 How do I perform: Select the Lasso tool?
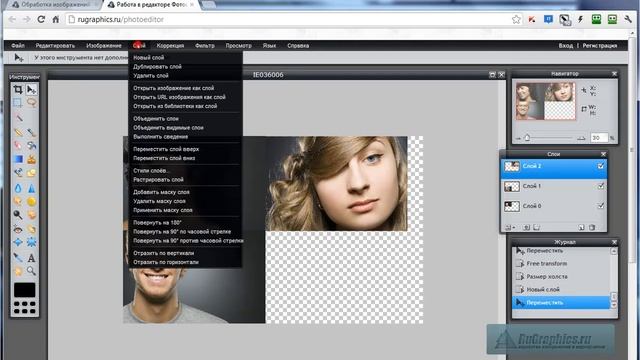[x=31, y=103]
